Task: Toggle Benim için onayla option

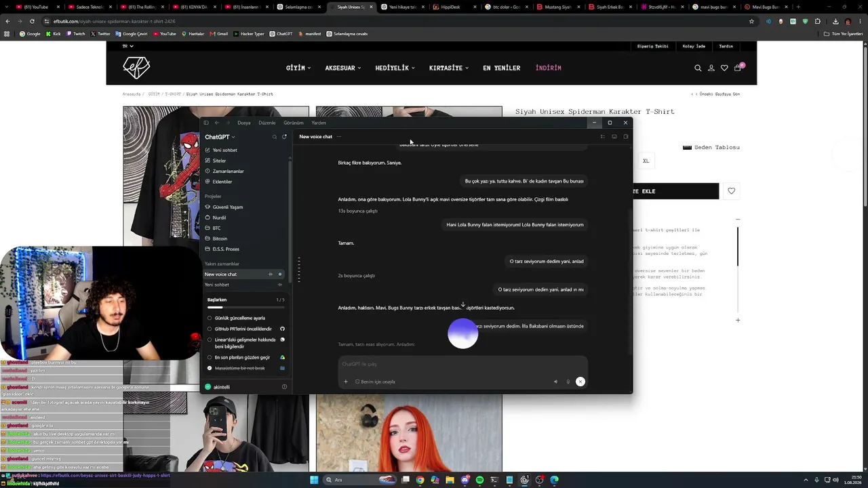Action: tap(375, 382)
